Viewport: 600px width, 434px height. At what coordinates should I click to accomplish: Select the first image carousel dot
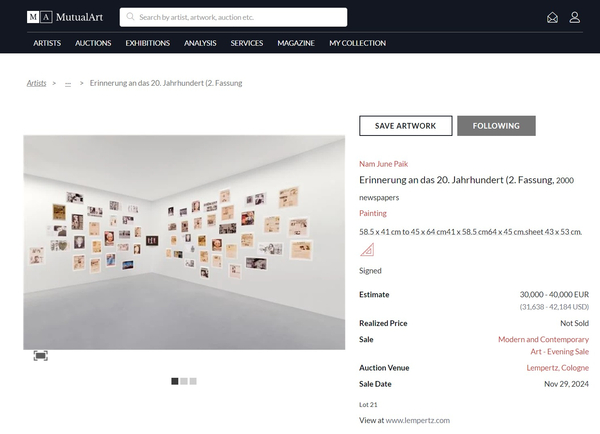coord(175,381)
